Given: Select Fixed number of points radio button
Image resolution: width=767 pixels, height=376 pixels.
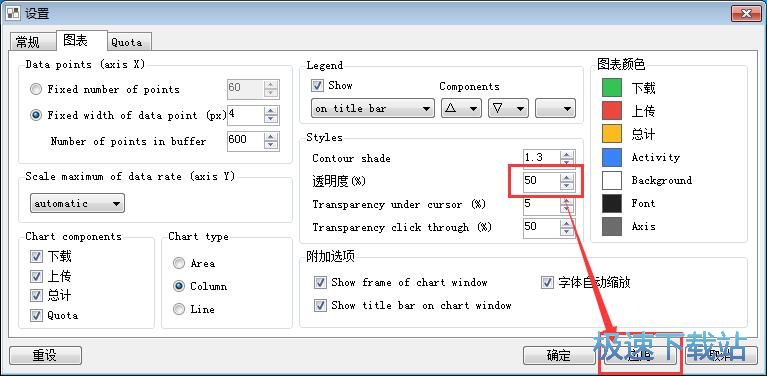Looking at the screenshot, I should [36, 89].
